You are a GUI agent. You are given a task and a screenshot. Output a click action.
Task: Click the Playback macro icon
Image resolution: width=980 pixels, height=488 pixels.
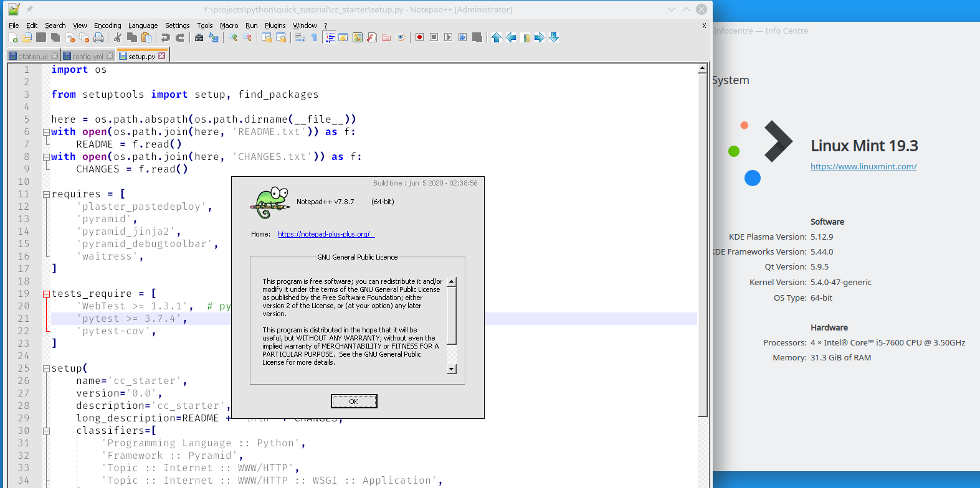(448, 37)
